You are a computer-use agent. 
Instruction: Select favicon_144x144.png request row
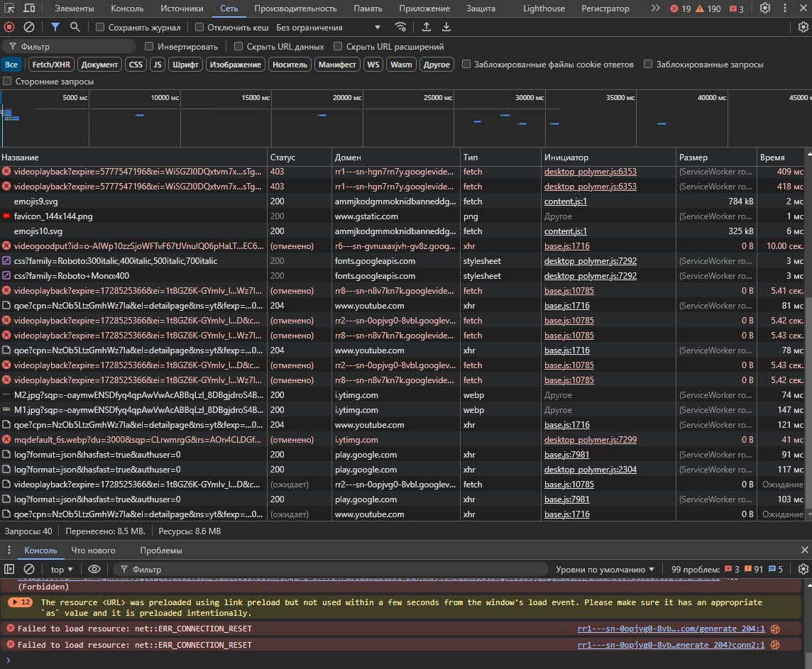(402, 216)
